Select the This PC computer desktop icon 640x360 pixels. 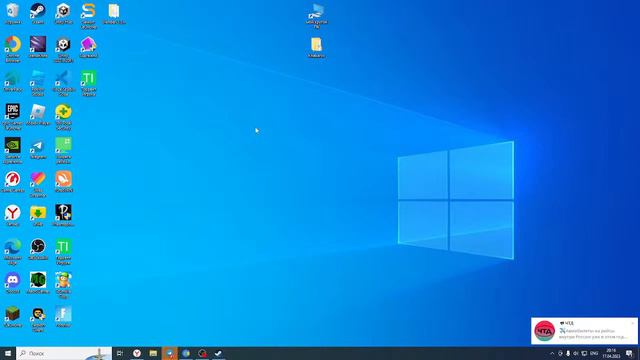[317, 16]
